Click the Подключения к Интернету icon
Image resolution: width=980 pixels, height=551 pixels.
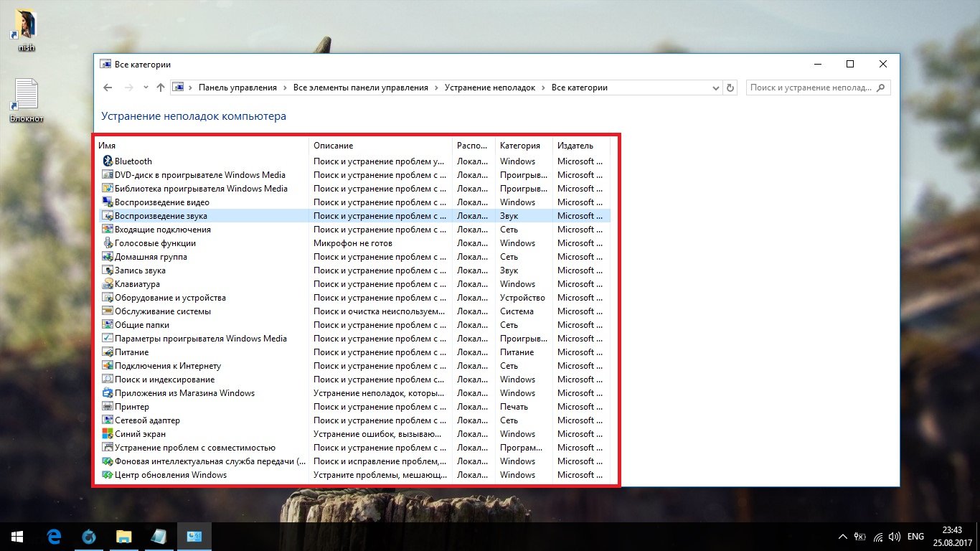point(108,366)
